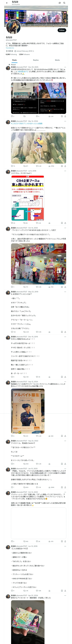Switch to the Media tab
The image size is (72, 644).
pyautogui.click(x=57, y=60)
